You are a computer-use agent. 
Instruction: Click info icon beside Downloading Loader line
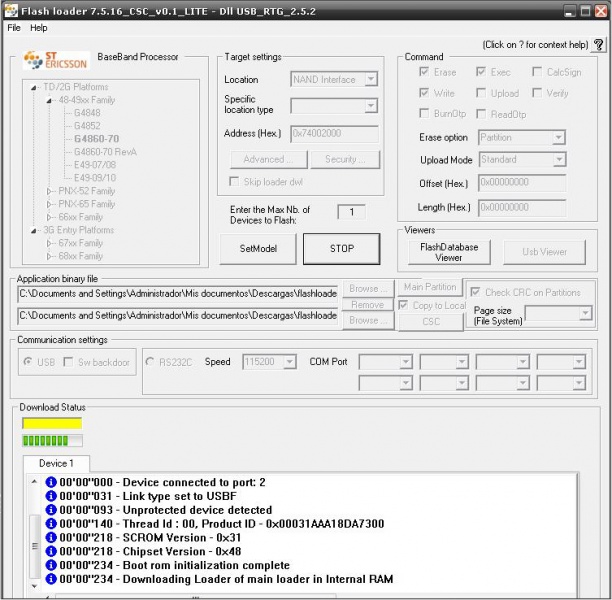click(51, 579)
